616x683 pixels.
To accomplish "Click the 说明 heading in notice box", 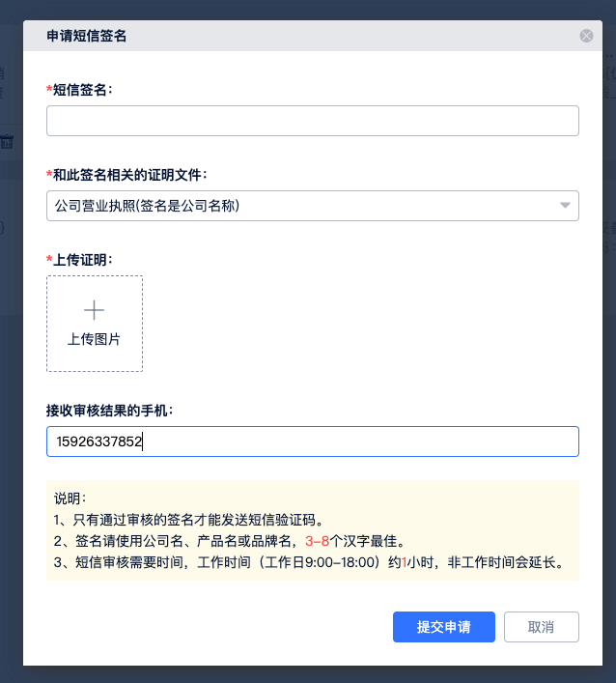I will 70,498.
